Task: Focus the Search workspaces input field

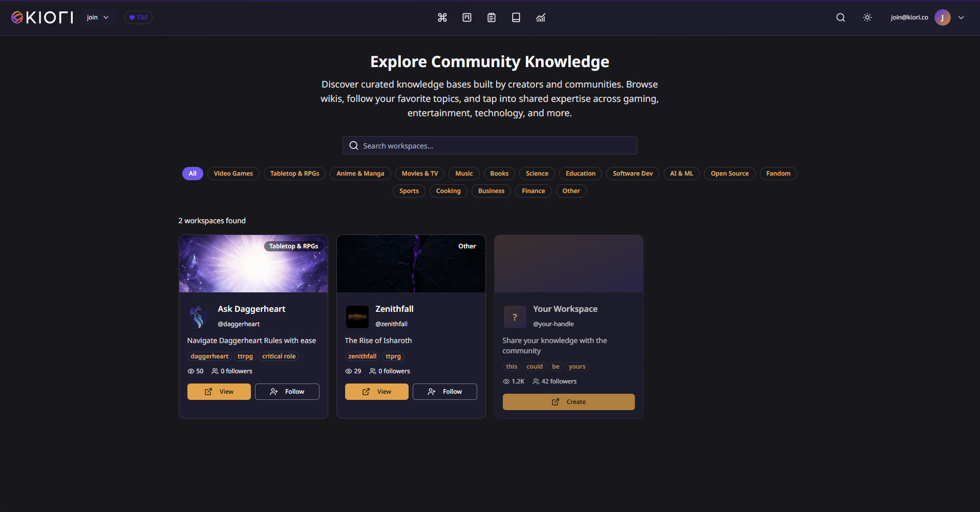Action: pos(489,146)
